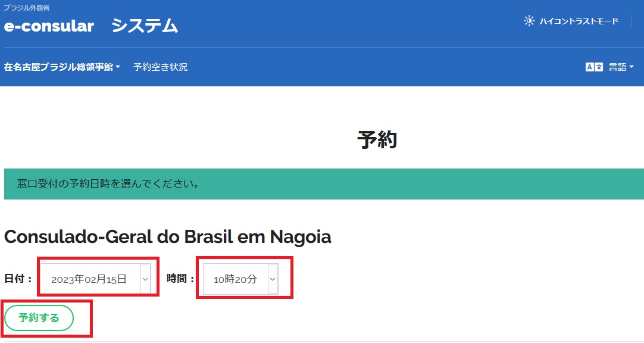Open the 在名古屋ブラジル総領事館 menu

pyautogui.click(x=58, y=67)
